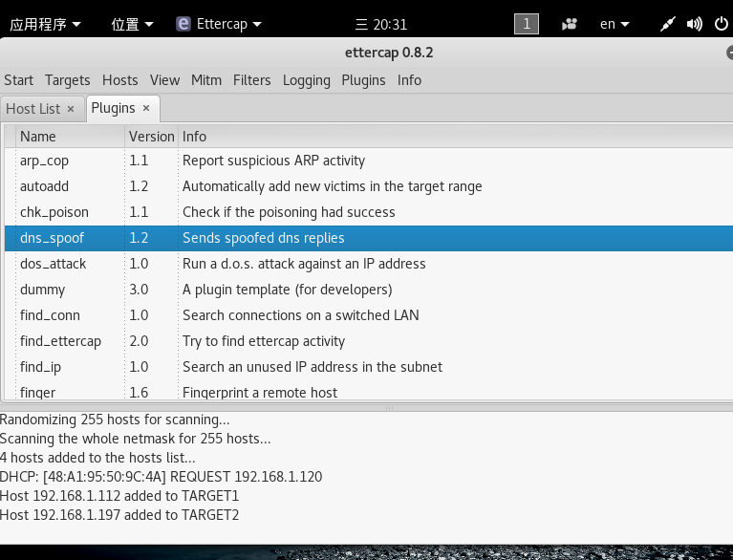Click version 2.0 of find_ettercap plugin
This screenshot has width=733, height=560.
(139, 341)
